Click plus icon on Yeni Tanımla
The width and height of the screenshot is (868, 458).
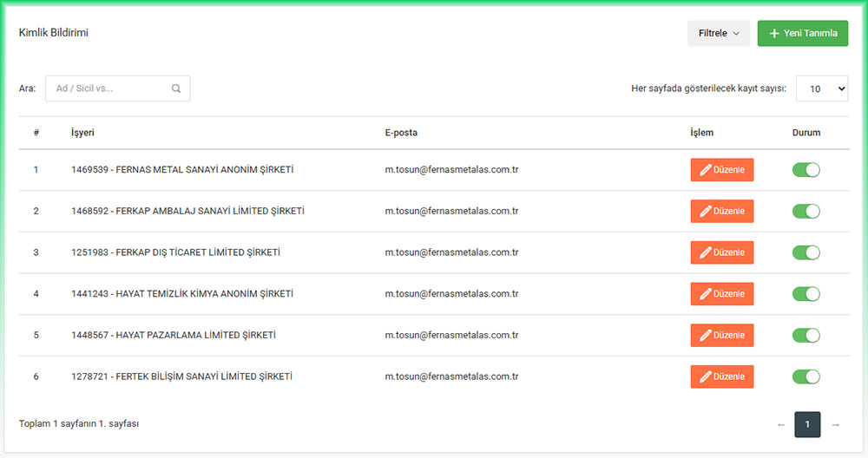coord(774,34)
